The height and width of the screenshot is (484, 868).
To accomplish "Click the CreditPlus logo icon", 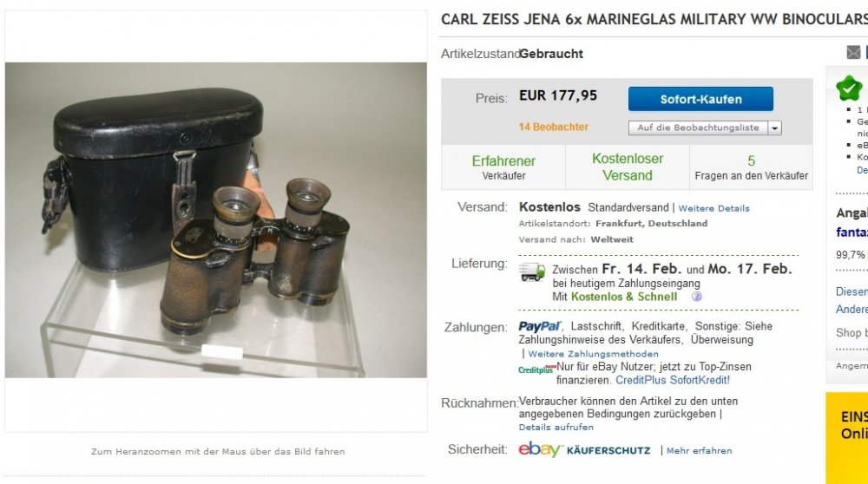I will (x=536, y=369).
